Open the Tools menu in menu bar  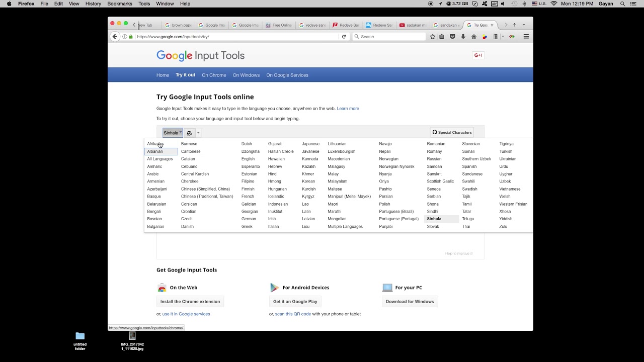144,4
